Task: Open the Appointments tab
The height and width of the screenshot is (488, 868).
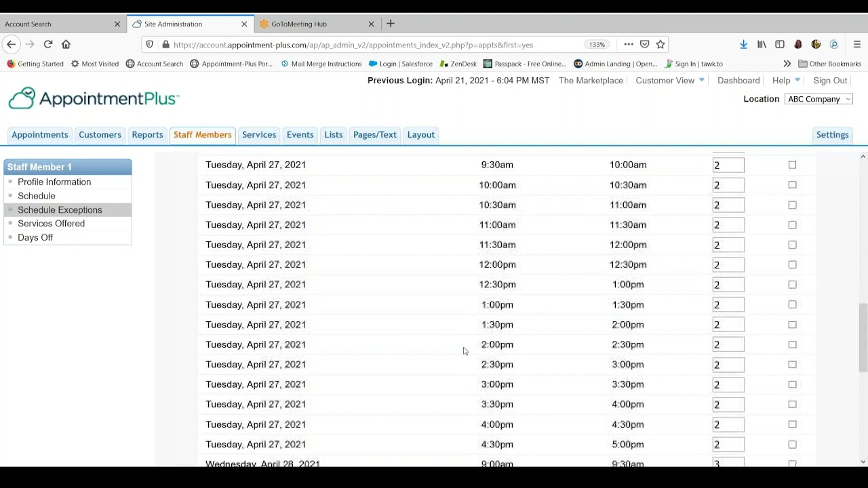Action: point(40,135)
